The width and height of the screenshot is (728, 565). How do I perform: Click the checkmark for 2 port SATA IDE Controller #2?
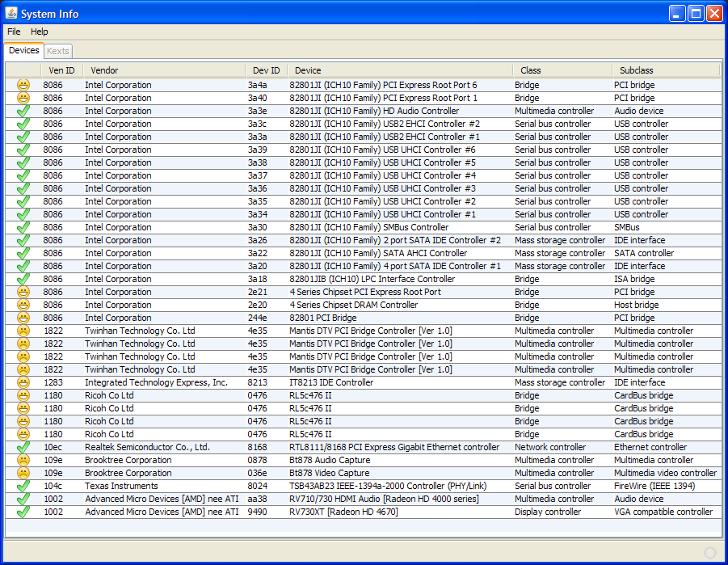[x=23, y=240]
